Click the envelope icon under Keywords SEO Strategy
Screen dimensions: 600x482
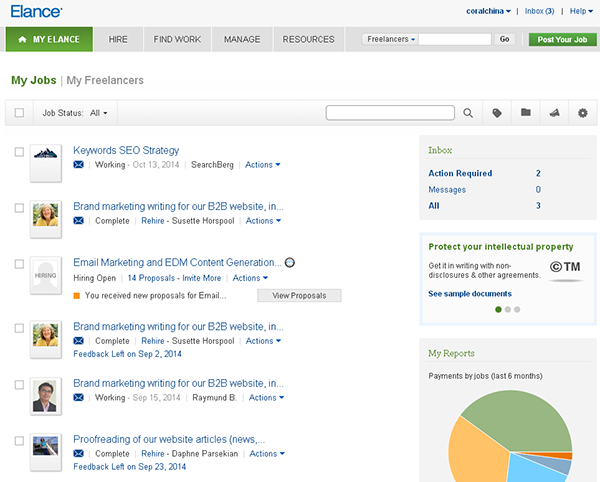(x=78, y=164)
